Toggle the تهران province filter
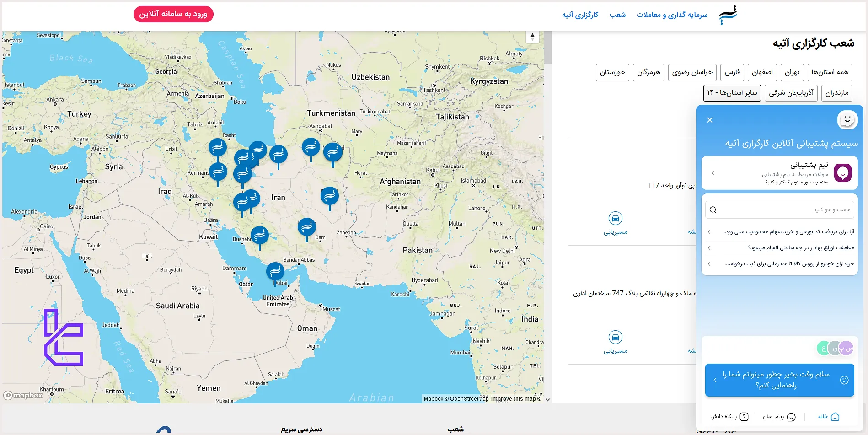The height and width of the screenshot is (435, 868). coord(792,72)
